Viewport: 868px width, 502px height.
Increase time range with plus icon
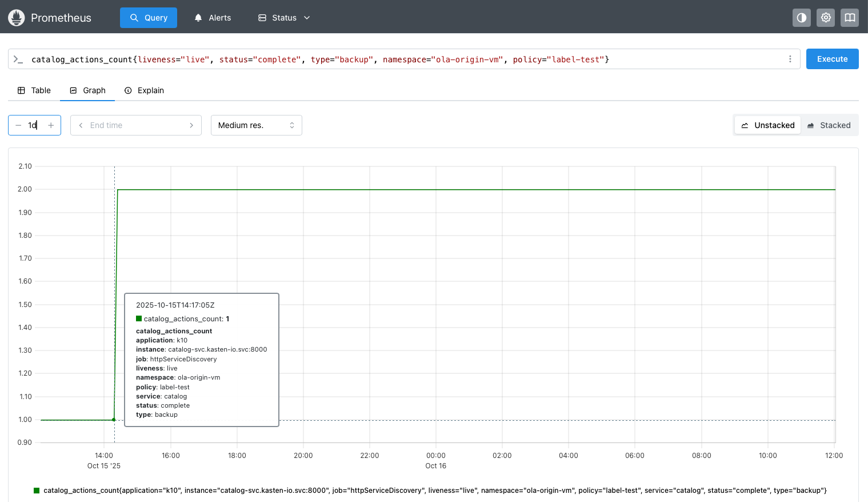pyautogui.click(x=51, y=125)
